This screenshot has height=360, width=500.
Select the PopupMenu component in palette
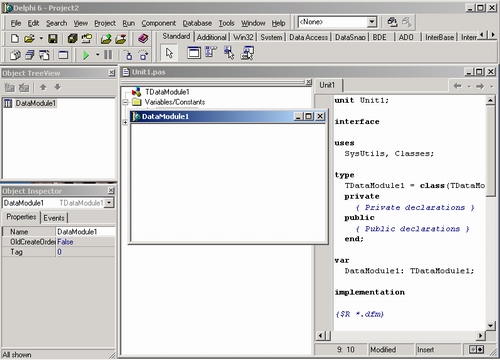coord(229,53)
